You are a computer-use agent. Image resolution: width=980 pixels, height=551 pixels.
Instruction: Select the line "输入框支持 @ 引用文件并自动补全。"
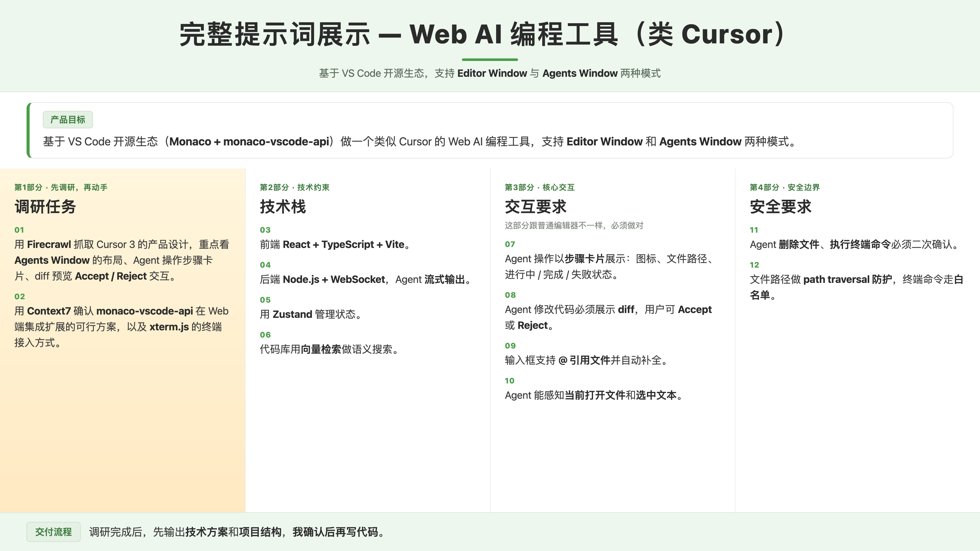(x=587, y=360)
